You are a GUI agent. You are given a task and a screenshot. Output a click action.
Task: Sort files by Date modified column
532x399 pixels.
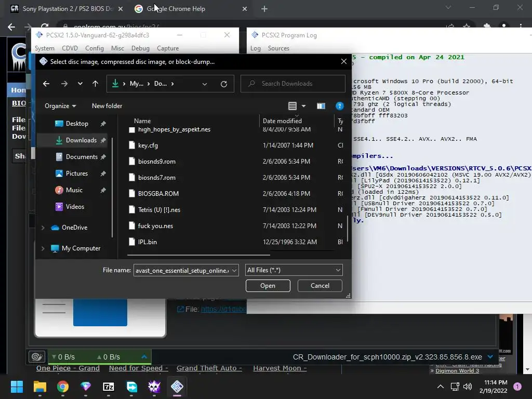point(282,121)
